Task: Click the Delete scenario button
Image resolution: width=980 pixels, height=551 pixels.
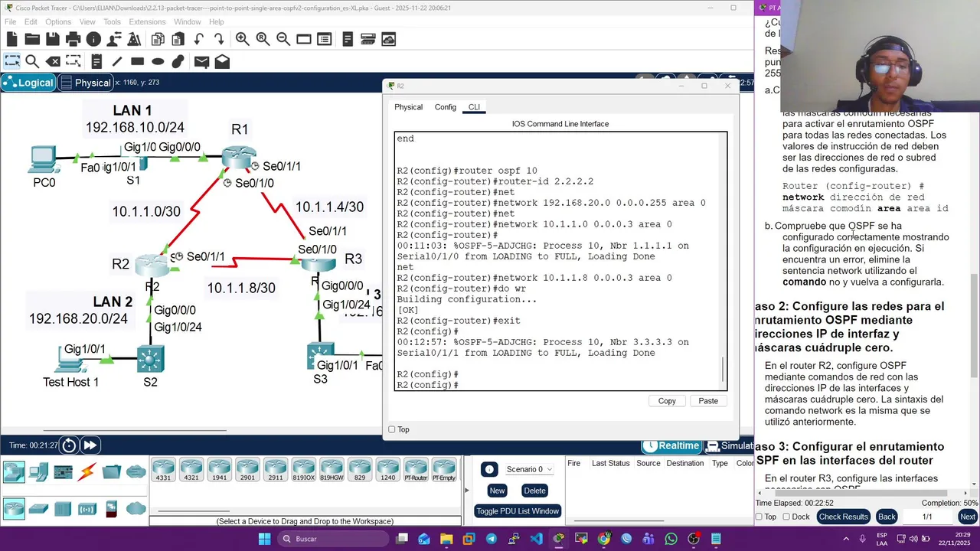Action: coord(534,491)
